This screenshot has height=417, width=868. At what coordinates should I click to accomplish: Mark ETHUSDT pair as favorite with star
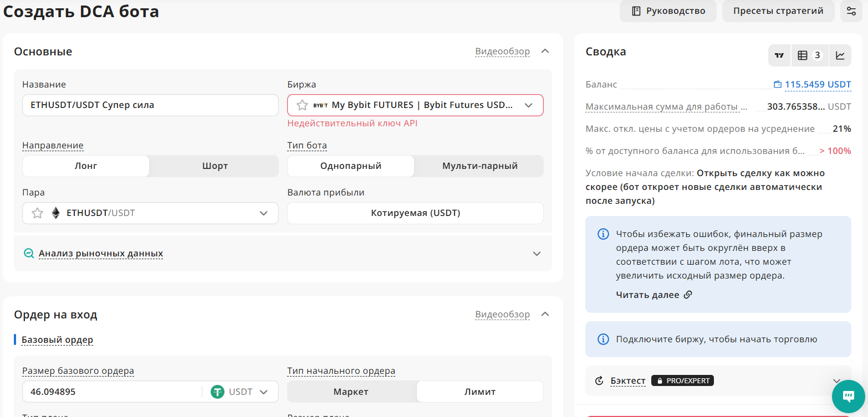[x=37, y=213]
